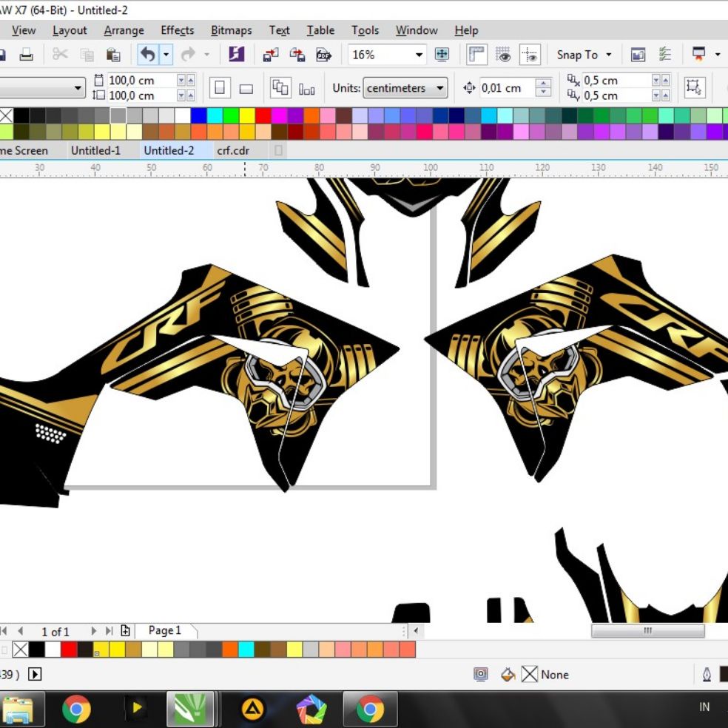This screenshot has height=728, width=728.
Task: Add a new page to the document
Action: pyautogui.click(x=124, y=631)
